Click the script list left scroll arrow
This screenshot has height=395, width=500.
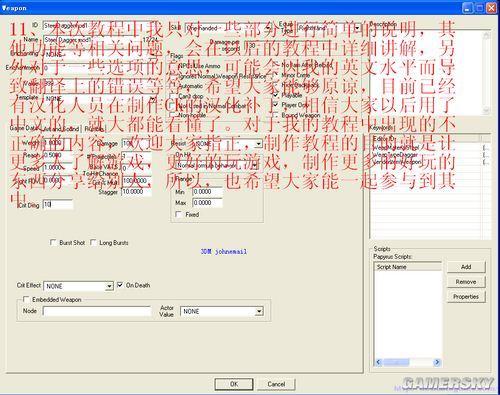(378, 362)
